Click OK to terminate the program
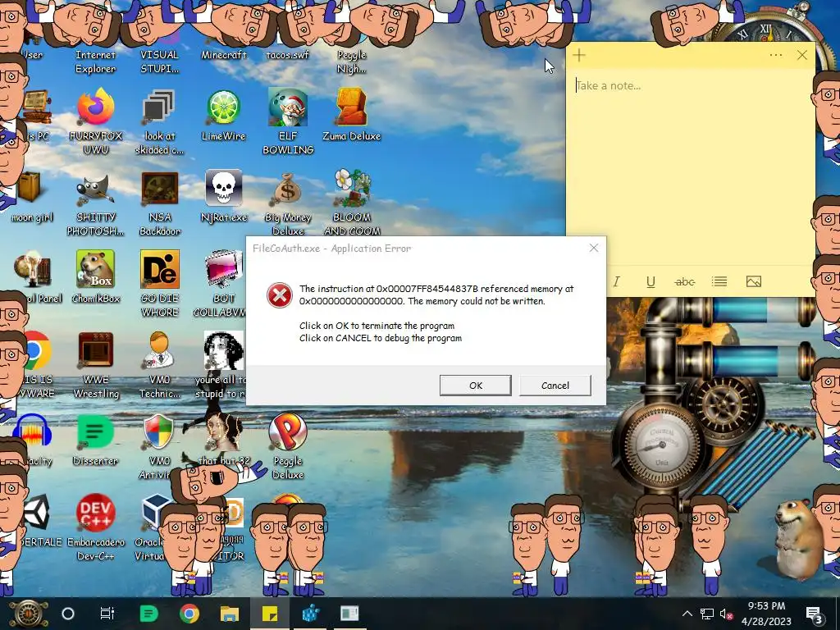This screenshot has height=630, width=840. click(x=476, y=386)
